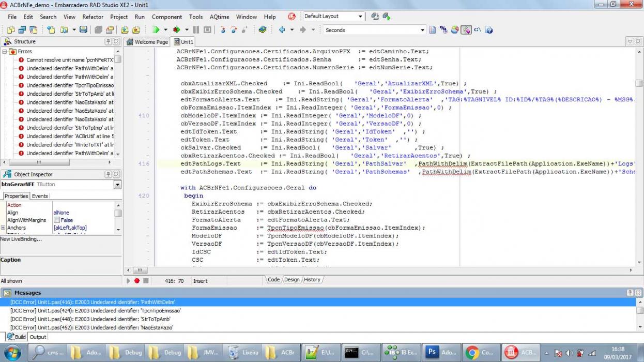Toggle the AlignWithMargins False checkbox

(57, 220)
